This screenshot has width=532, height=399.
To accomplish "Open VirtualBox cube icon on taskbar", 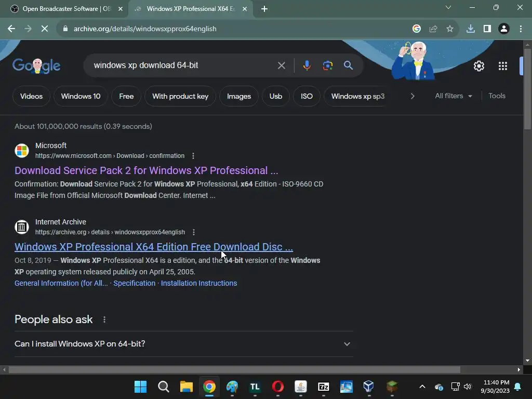I will (368, 387).
